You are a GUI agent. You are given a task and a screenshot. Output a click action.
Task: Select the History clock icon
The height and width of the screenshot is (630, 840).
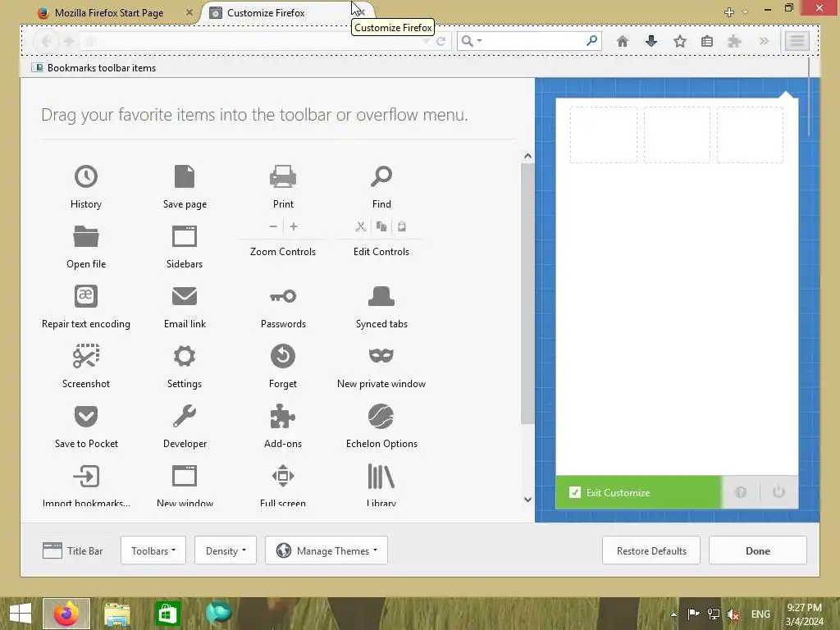tap(85, 176)
